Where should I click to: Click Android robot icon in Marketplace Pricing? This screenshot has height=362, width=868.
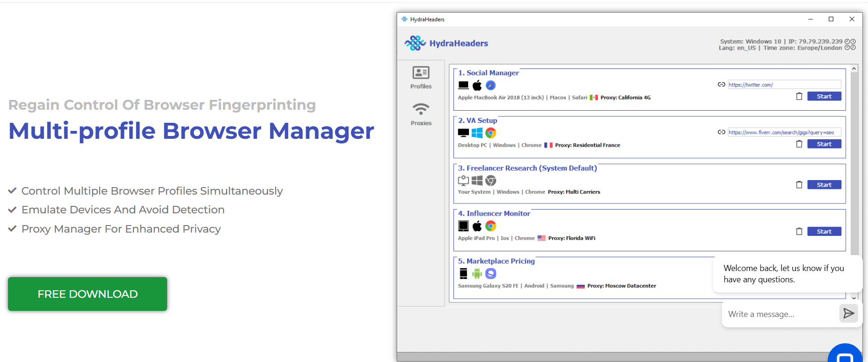coord(477,273)
